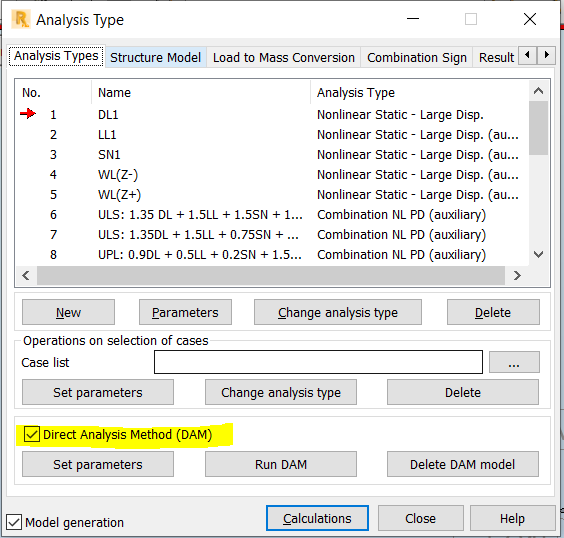The width and height of the screenshot is (564, 538).
Task: Toggle Direct Analysis Method (DAM) checkbox
Action: click(32, 434)
